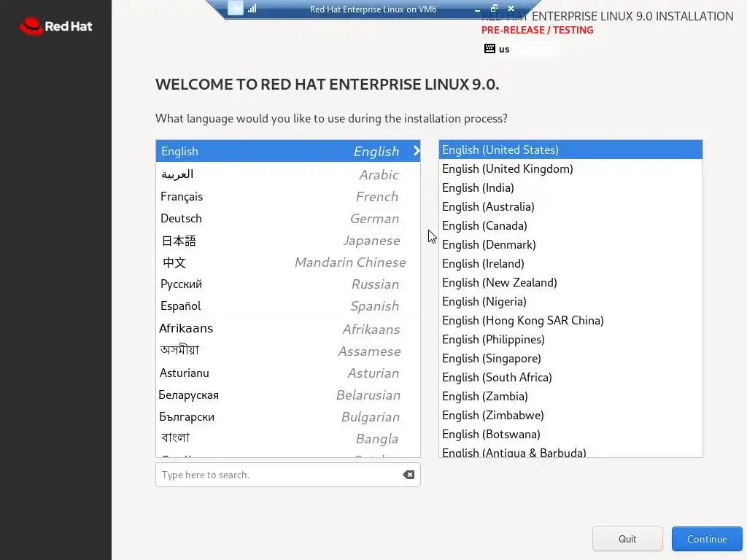Viewport: 747px width, 560px height.
Task: Minimize the VM6 connection window
Action: 477,9
